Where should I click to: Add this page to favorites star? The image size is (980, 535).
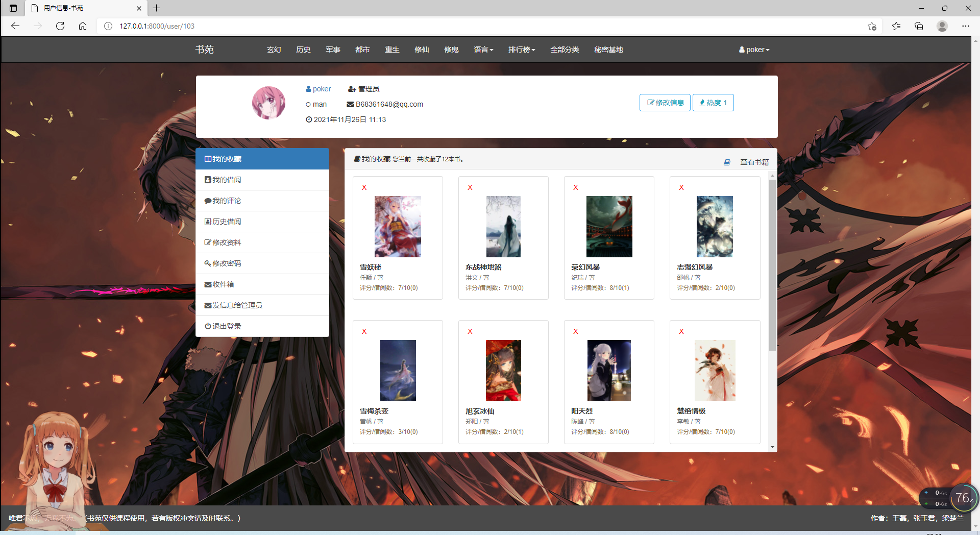click(872, 26)
